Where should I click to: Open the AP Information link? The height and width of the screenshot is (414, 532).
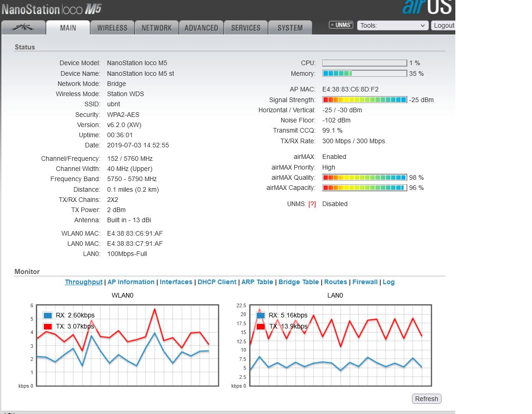131,282
